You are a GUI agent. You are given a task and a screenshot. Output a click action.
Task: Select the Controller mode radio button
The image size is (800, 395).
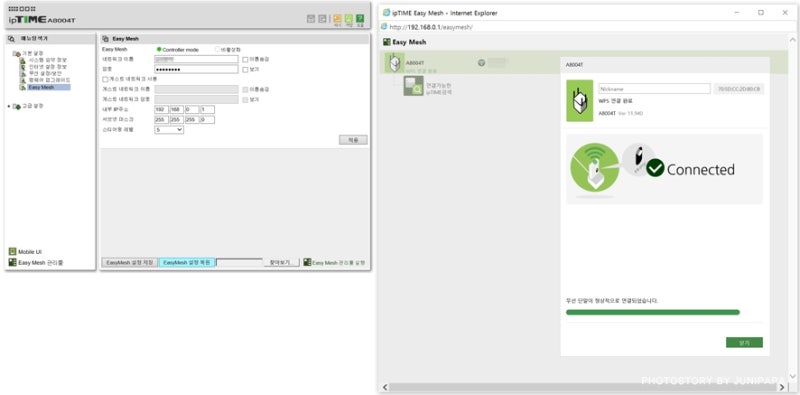click(x=159, y=50)
